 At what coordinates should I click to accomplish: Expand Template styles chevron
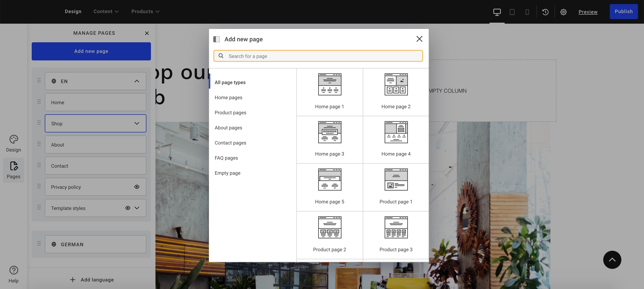137,208
